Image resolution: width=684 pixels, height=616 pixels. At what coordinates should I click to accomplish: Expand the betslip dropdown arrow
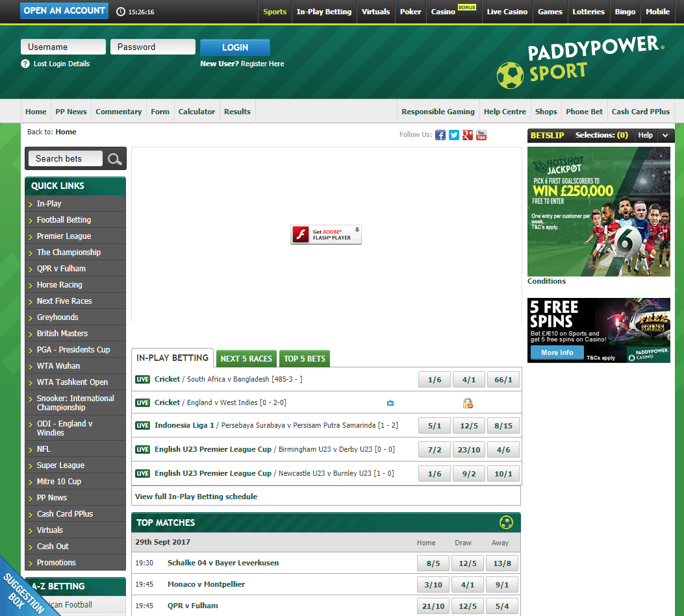pos(665,135)
